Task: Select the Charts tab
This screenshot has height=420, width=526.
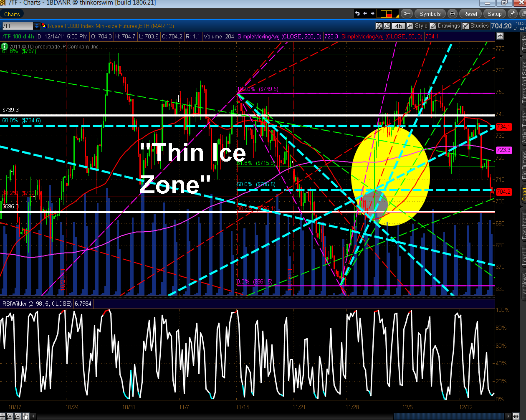Action: 12,14
